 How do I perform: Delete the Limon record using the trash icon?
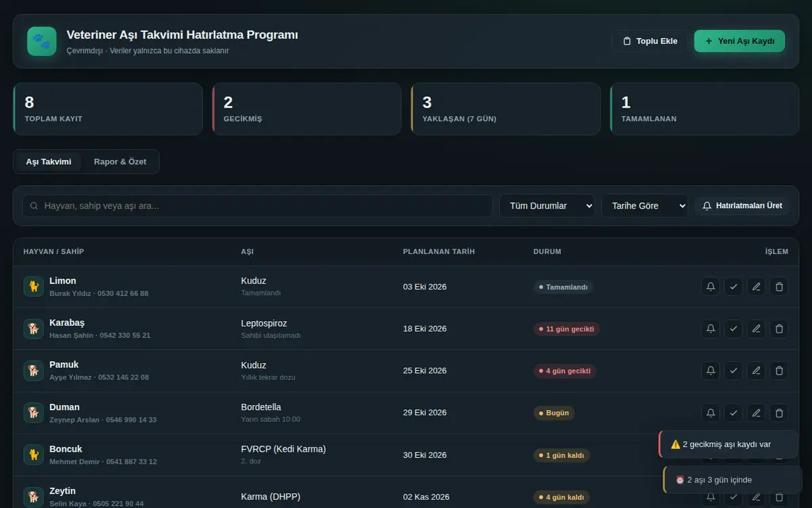[x=779, y=287]
